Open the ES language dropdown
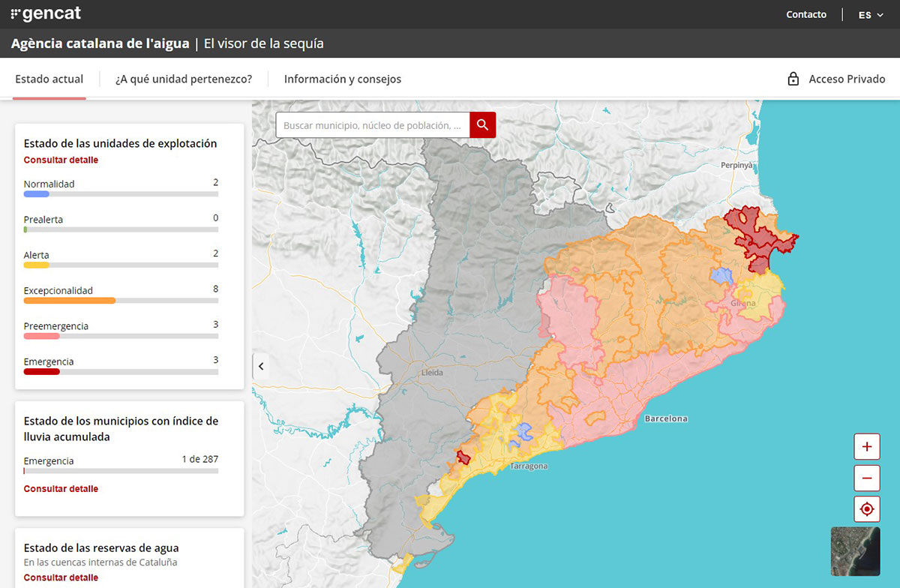 (x=864, y=14)
